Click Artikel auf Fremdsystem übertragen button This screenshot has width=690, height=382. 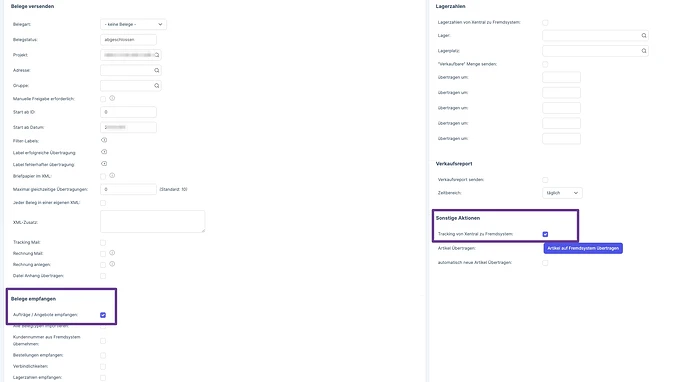click(x=583, y=248)
